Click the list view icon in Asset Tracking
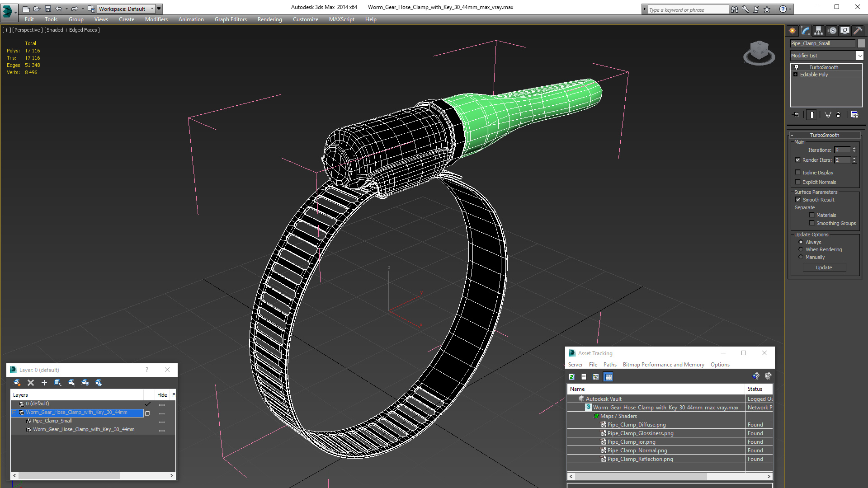 (x=584, y=377)
